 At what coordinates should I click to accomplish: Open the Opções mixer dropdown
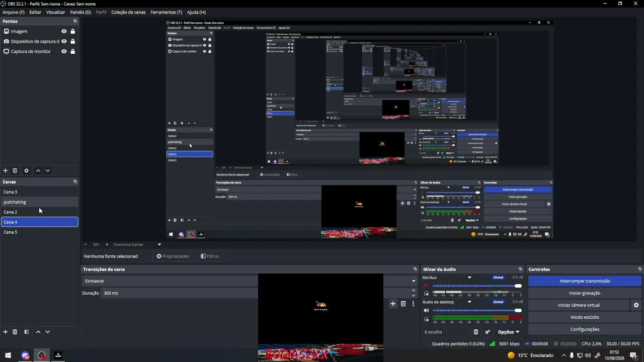(508, 332)
